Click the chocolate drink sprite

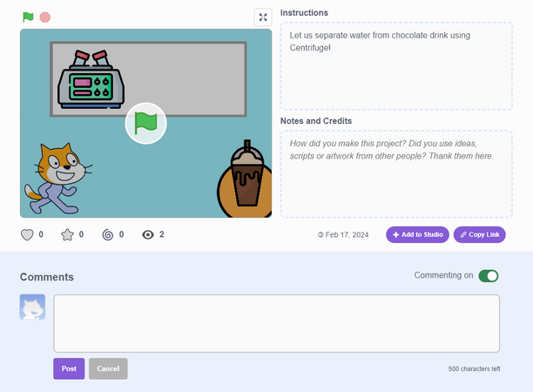click(x=246, y=174)
